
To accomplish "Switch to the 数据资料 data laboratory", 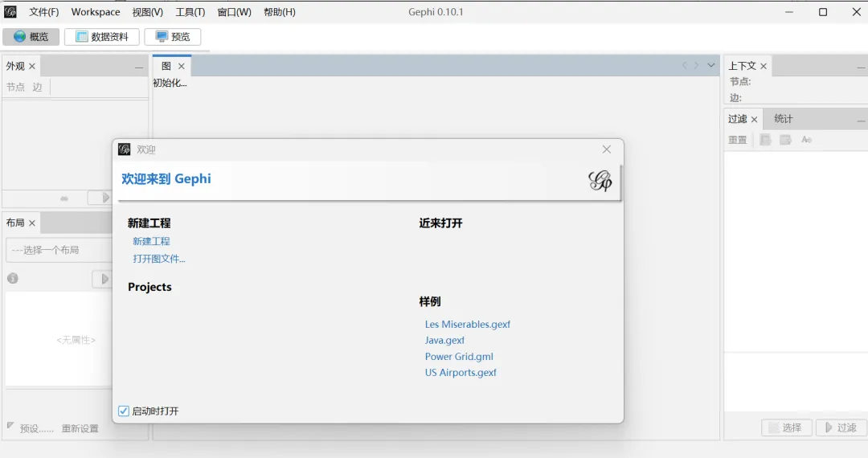I will tap(102, 36).
